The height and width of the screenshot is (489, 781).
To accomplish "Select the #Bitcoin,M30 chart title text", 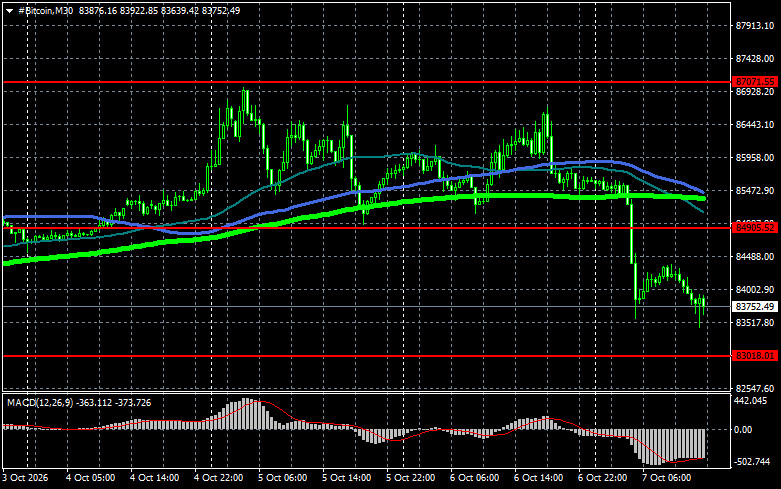I will [x=45, y=10].
